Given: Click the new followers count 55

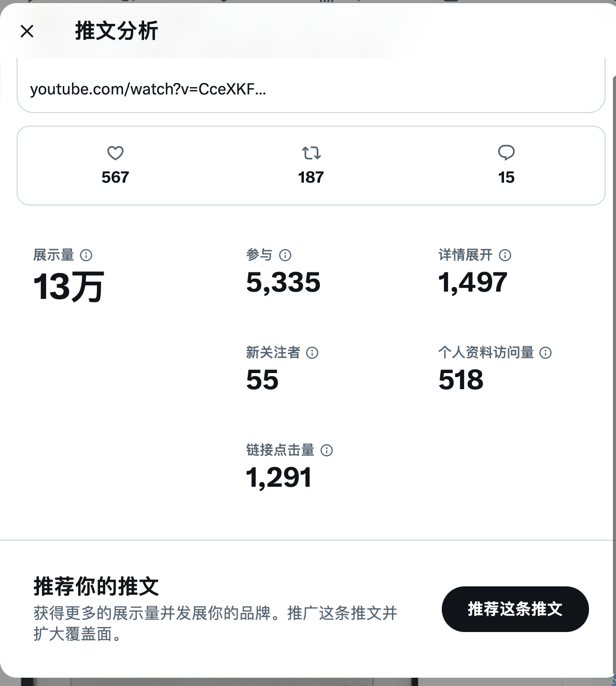Looking at the screenshot, I should click(262, 380).
